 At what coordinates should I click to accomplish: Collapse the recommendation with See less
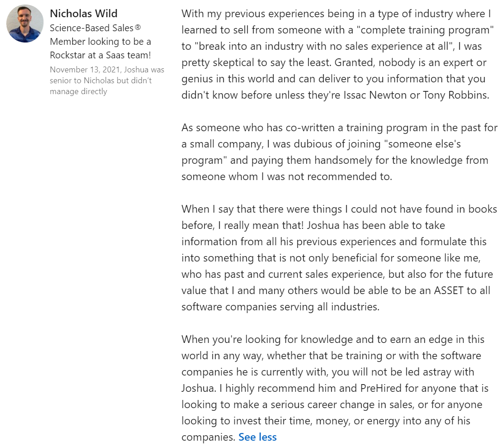click(x=257, y=437)
